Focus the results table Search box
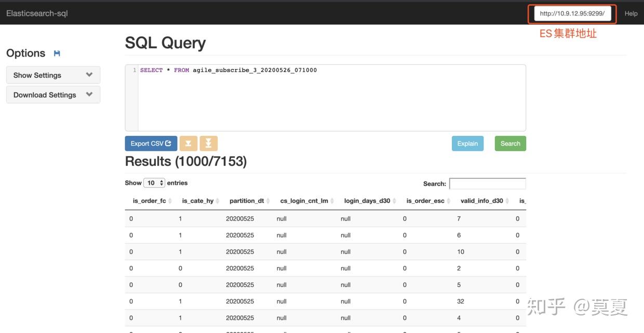 pyautogui.click(x=488, y=184)
